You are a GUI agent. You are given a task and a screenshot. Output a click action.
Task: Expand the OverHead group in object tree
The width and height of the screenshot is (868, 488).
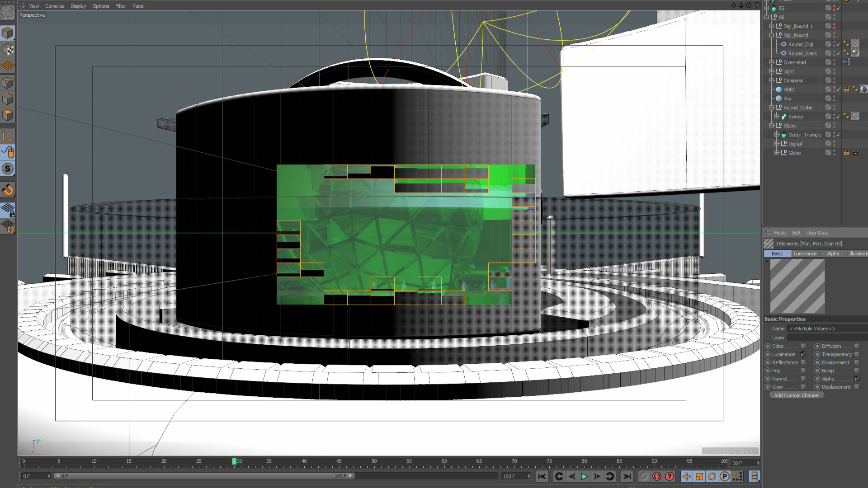click(x=772, y=62)
